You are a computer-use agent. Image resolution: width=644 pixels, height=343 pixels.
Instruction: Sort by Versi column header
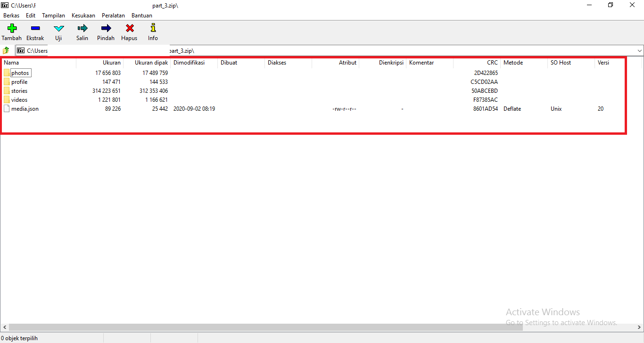[x=610, y=63]
